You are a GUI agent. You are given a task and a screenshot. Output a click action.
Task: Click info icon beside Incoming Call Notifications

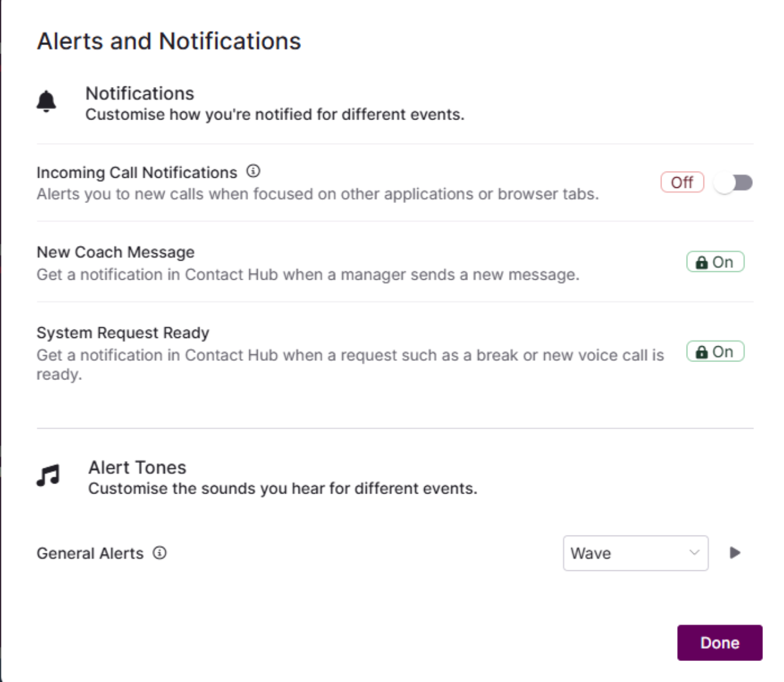(x=254, y=172)
